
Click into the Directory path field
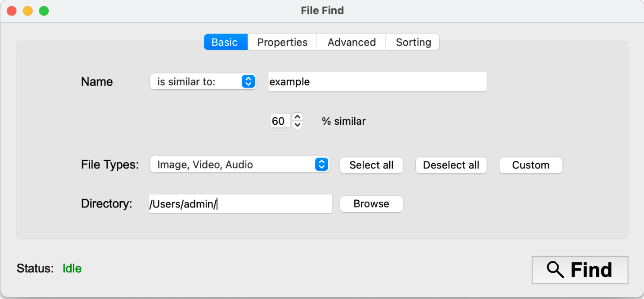coord(240,204)
